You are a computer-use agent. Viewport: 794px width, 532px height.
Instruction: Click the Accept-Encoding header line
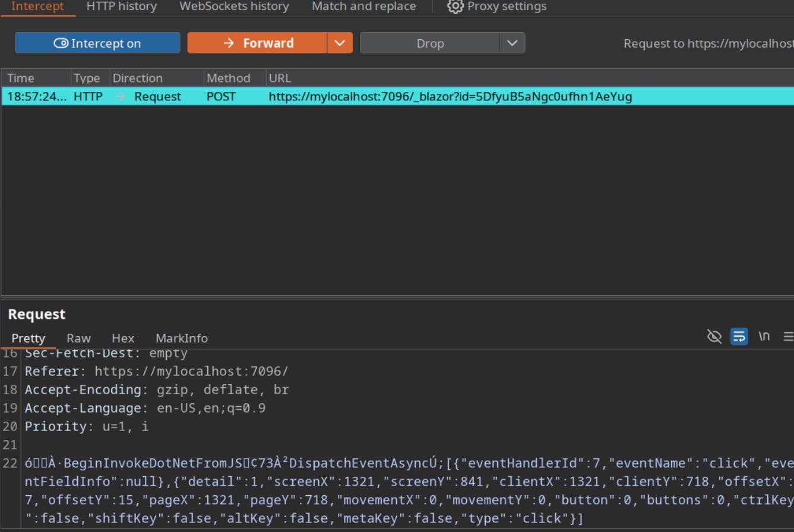click(x=157, y=389)
